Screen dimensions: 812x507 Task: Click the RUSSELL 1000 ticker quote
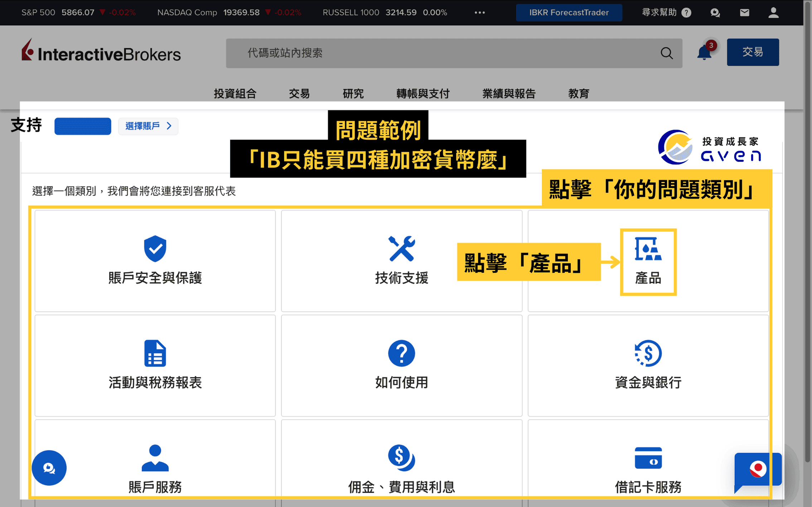[x=385, y=13]
